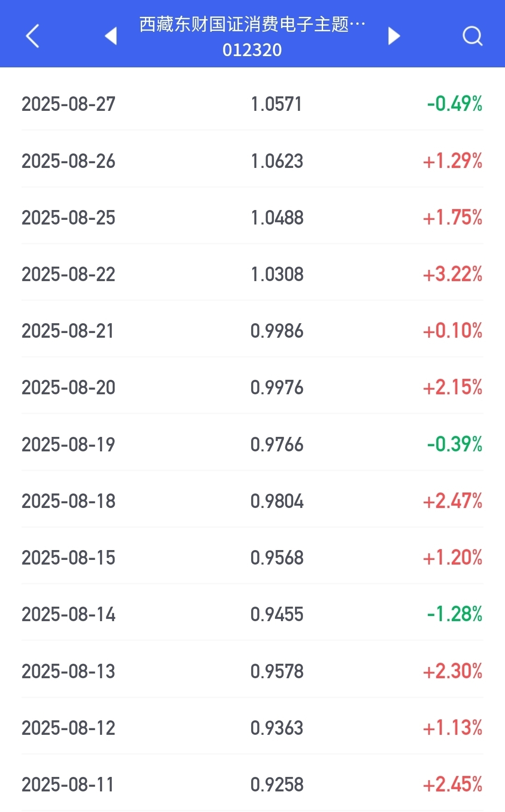The height and width of the screenshot is (812, 505).
Task: Select the +2.45% change on 2025-08-11
Action: tap(452, 784)
